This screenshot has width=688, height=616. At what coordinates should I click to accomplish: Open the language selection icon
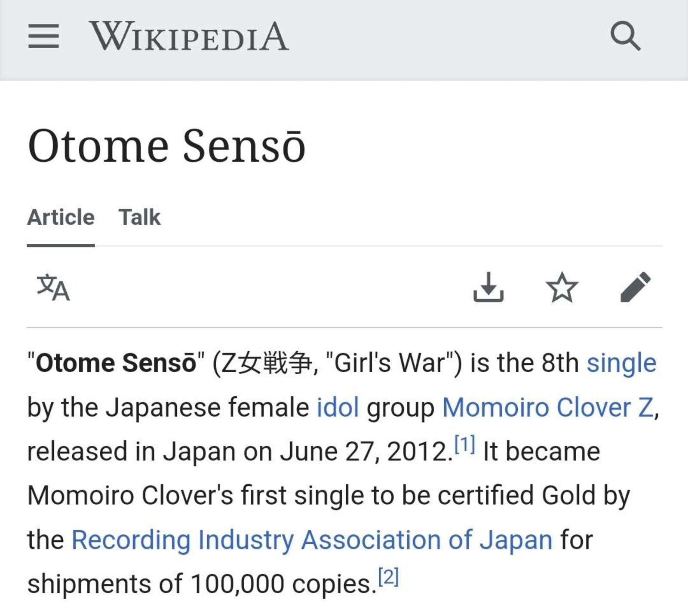click(53, 288)
